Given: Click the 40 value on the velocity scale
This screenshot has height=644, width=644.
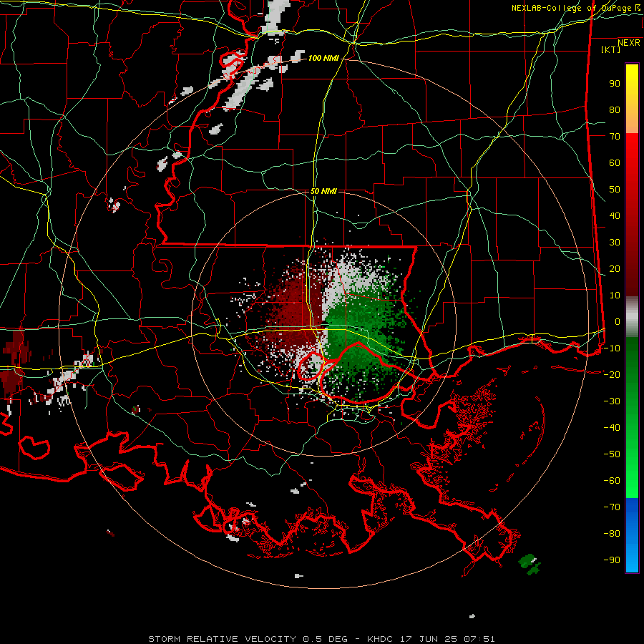Looking at the screenshot, I should tap(615, 216).
